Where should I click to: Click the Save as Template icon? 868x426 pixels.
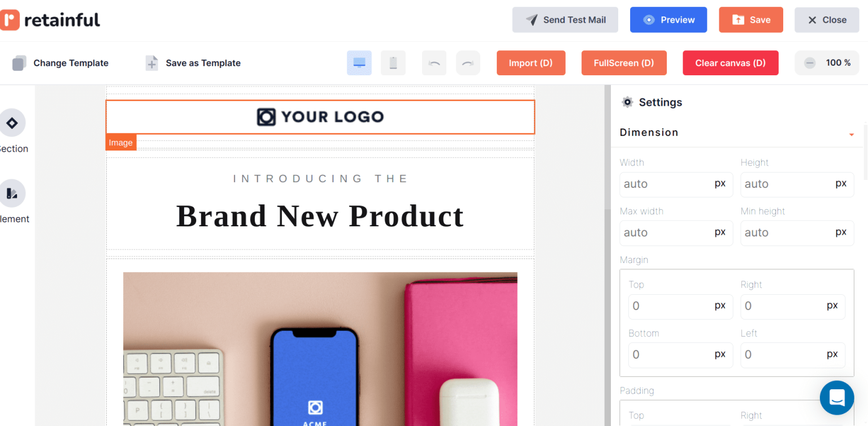coord(151,63)
